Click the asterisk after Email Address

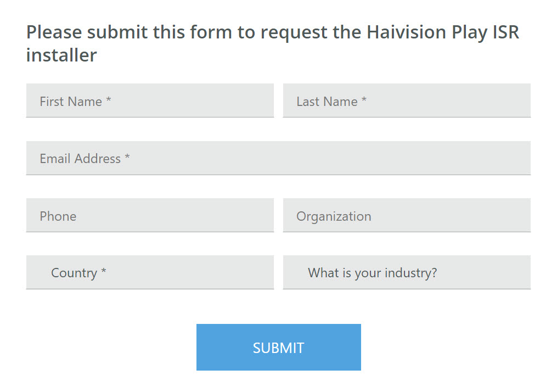[127, 158]
